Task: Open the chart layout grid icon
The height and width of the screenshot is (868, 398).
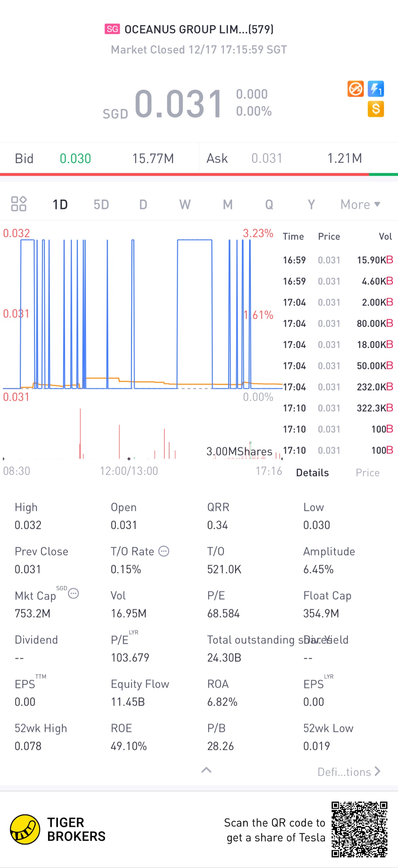Action: (x=19, y=204)
